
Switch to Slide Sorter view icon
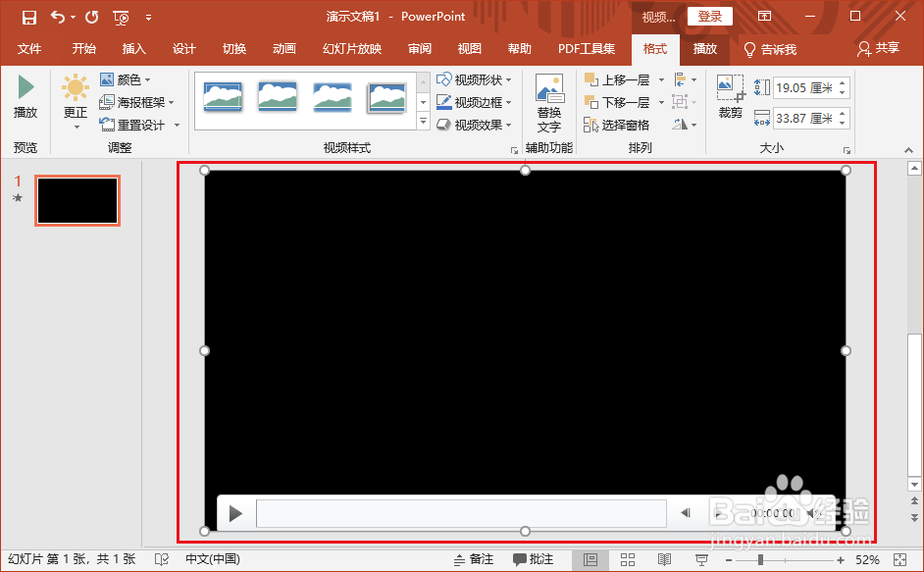pos(627,558)
